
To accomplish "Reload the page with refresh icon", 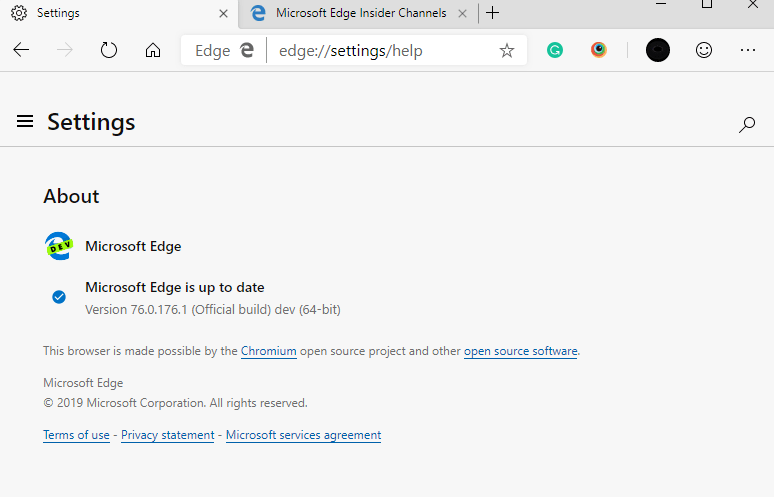I will pos(109,50).
